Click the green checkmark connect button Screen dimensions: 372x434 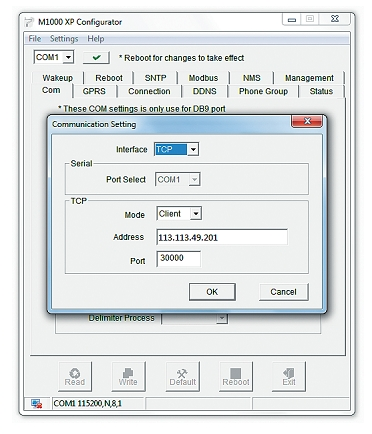click(96, 57)
